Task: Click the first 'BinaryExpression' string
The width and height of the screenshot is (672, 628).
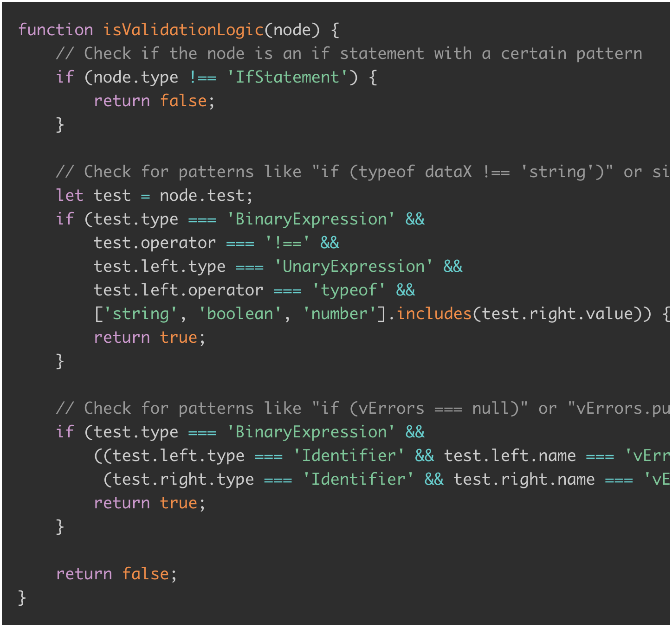Action: click(x=311, y=219)
